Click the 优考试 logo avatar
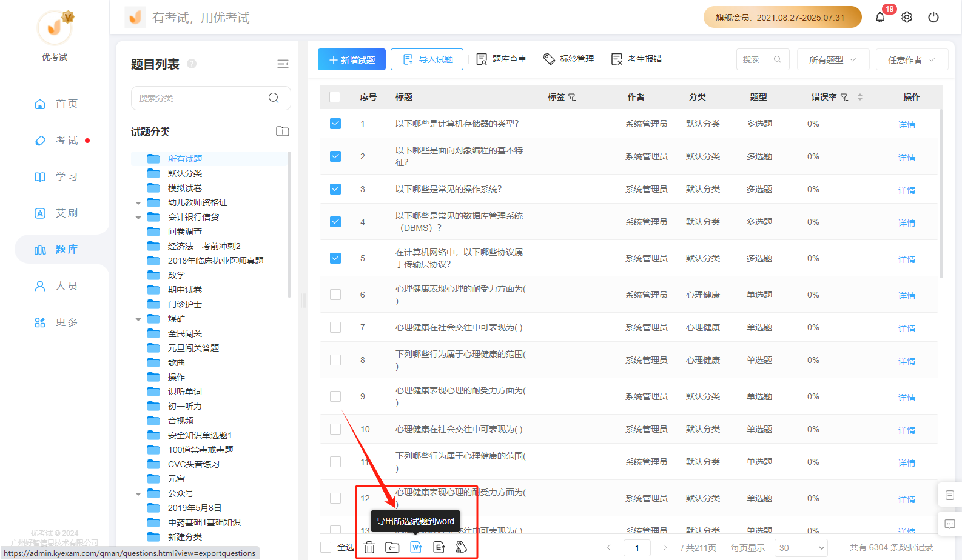The image size is (962, 560). tap(55, 27)
